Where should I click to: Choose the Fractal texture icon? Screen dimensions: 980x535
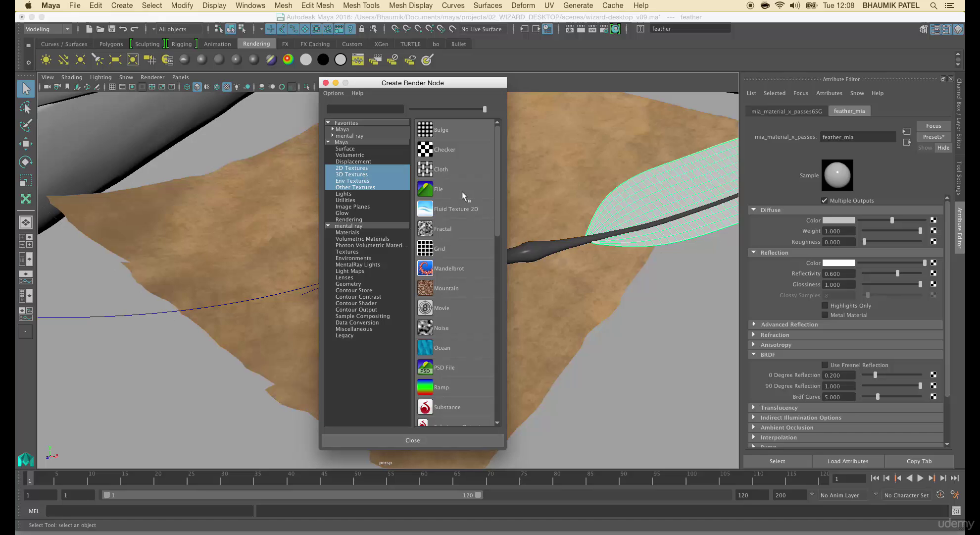coord(425,228)
